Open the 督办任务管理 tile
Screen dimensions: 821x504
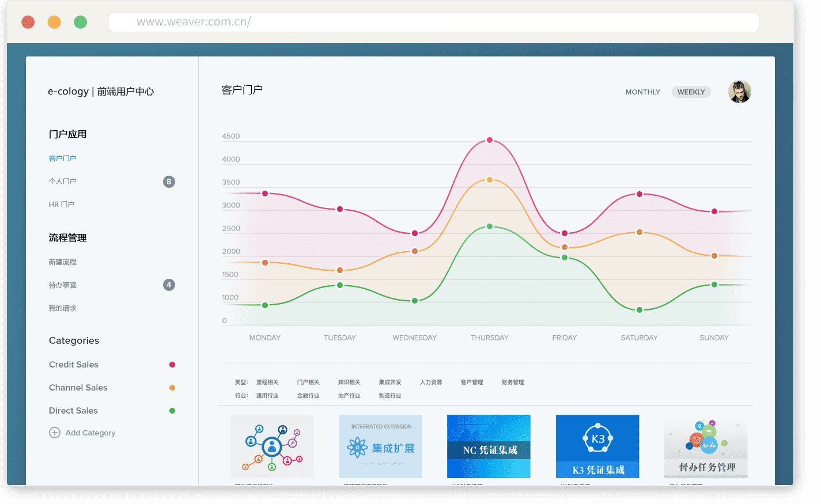[x=706, y=448]
